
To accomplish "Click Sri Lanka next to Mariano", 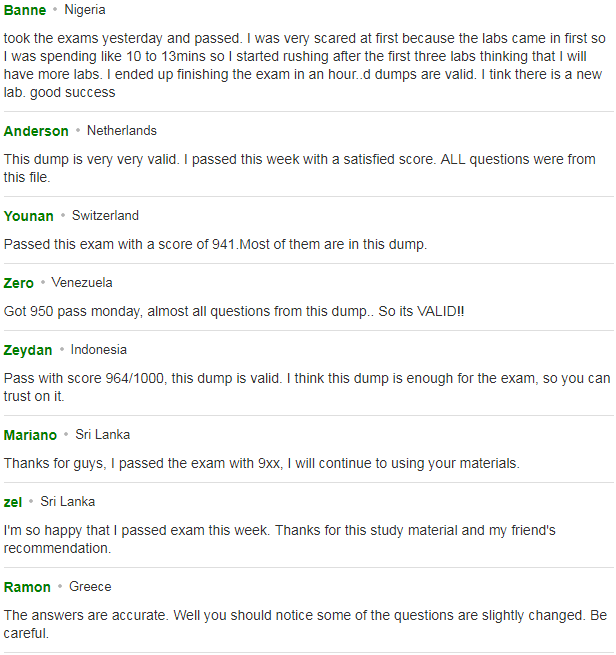I will coord(103,435).
